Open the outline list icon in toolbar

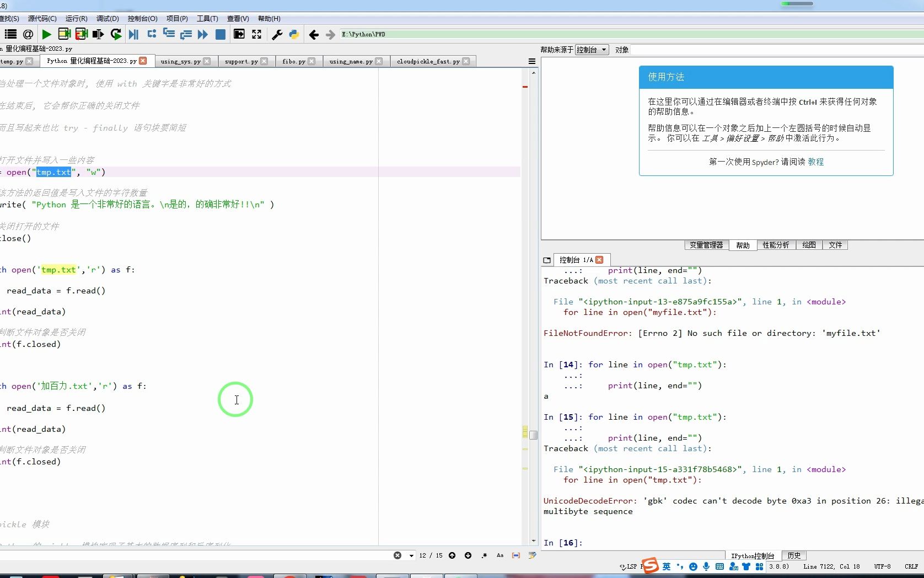[10, 34]
